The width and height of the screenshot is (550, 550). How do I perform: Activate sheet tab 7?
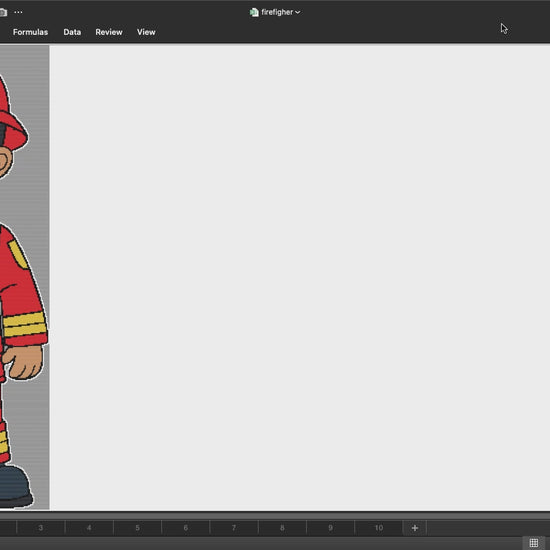234,528
